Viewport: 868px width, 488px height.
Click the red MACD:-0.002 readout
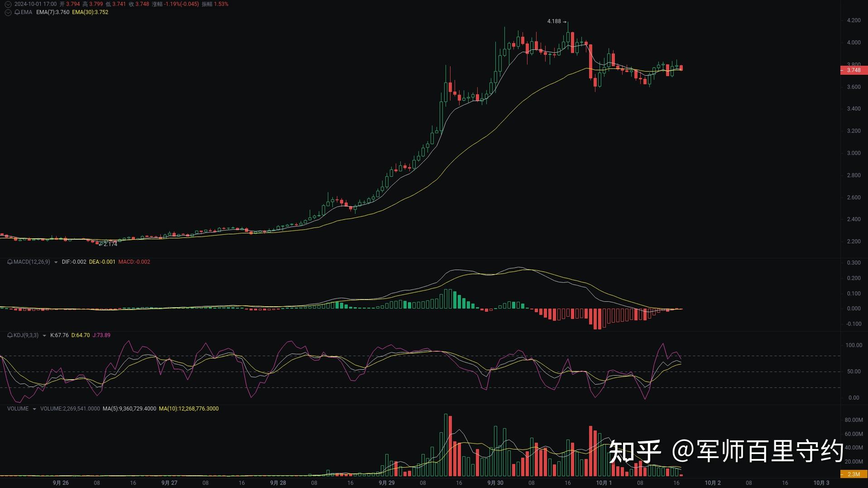(134, 262)
